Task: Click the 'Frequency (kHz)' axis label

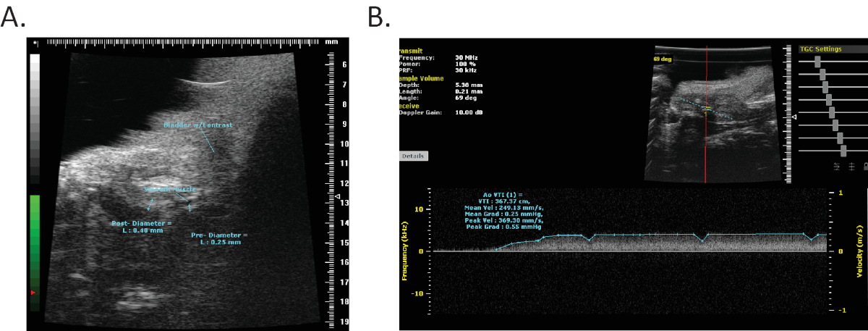Action: point(406,251)
